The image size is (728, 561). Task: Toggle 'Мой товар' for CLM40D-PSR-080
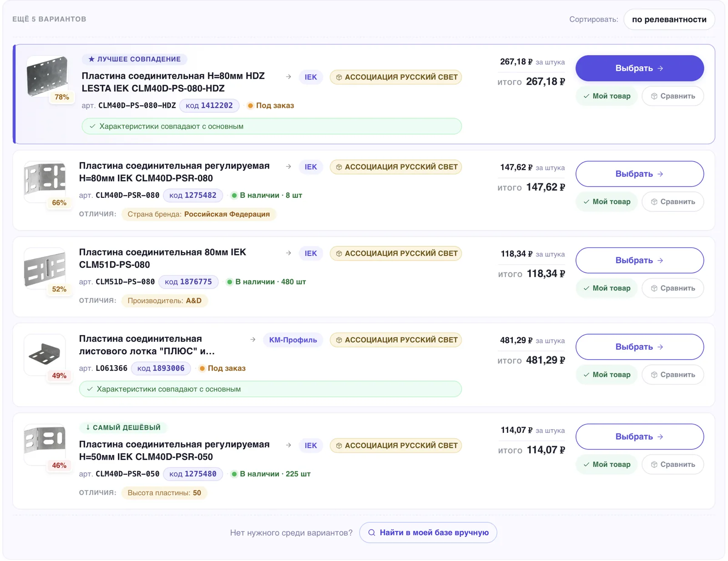pyautogui.click(x=607, y=201)
